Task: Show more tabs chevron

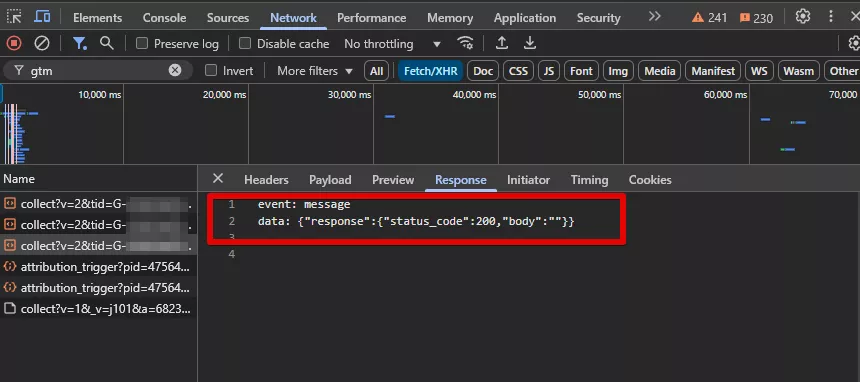Action: pyautogui.click(x=654, y=17)
